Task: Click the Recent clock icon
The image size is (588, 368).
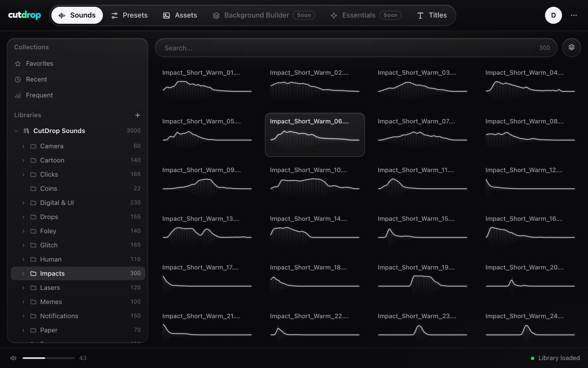Action: [18, 80]
